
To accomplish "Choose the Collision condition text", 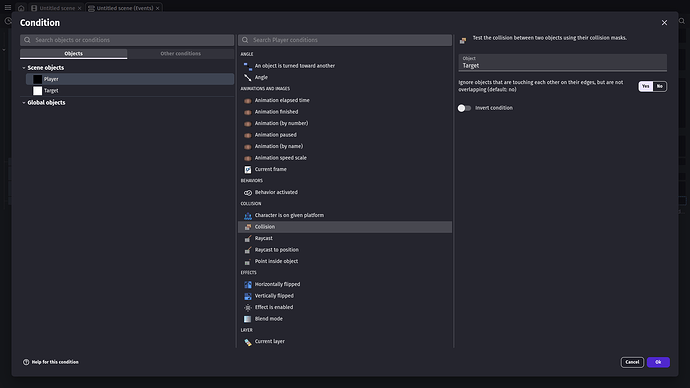I will click(265, 227).
